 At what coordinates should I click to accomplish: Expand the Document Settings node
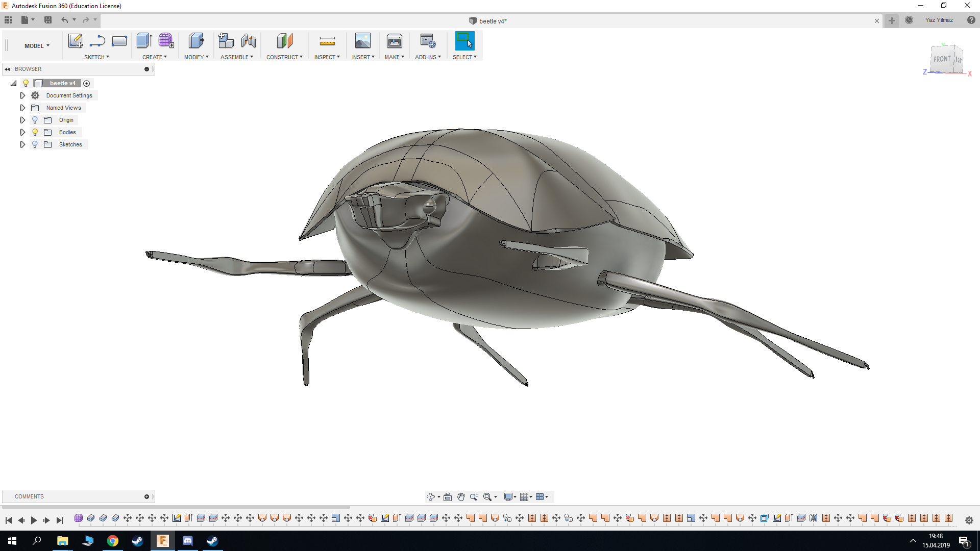(22, 95)
